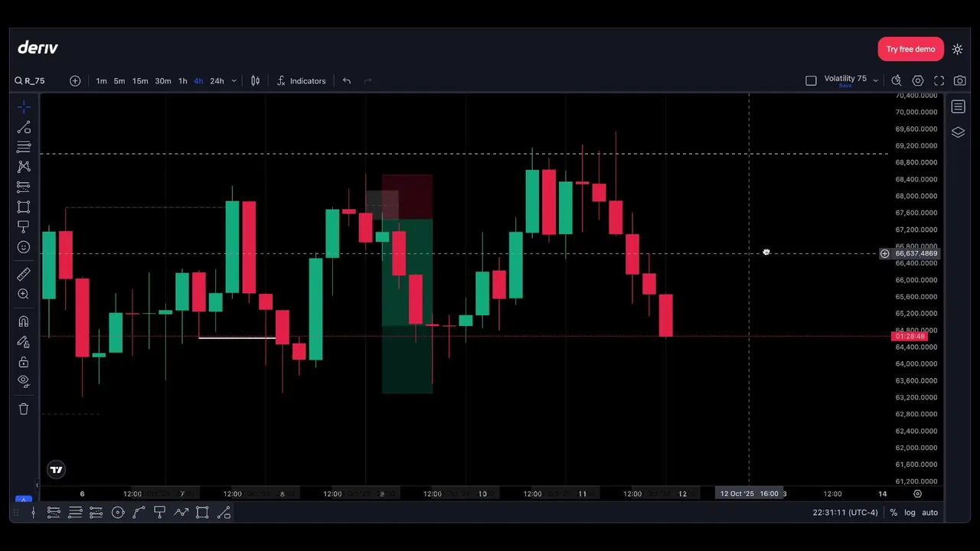Screen dimensions: 980x551
Task: Open the object tree layers icon
Action: point(959,132)
